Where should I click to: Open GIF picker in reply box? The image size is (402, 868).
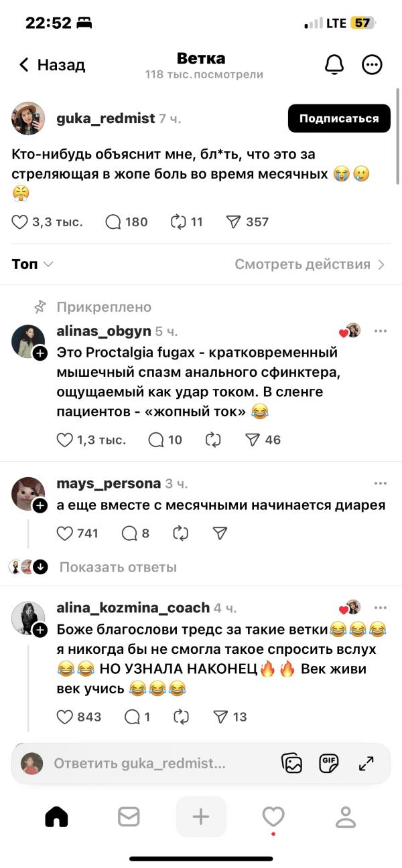point(329,763)
